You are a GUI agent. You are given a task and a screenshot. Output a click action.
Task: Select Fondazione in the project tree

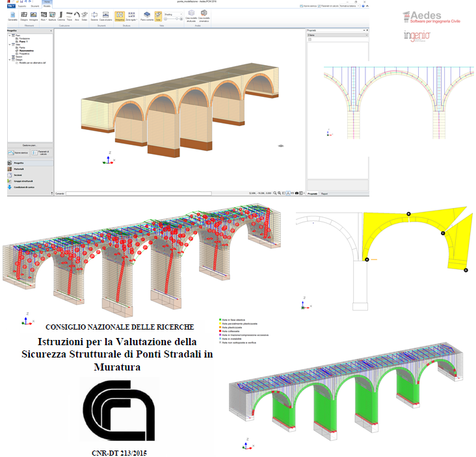pyautogui.click(x=24, y=38)
